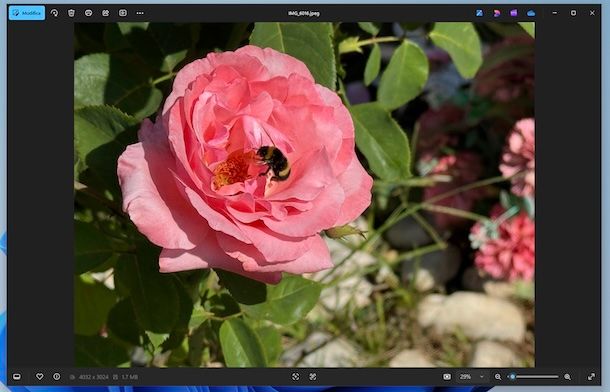Mark photo as favorite with heart icon
The image size is (610, 392).
pos(39,376)
